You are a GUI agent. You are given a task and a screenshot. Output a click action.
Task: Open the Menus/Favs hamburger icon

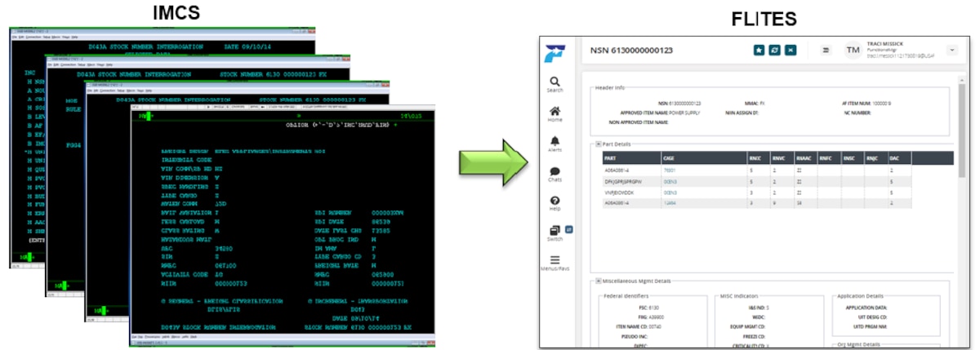(x=555, y=260)
